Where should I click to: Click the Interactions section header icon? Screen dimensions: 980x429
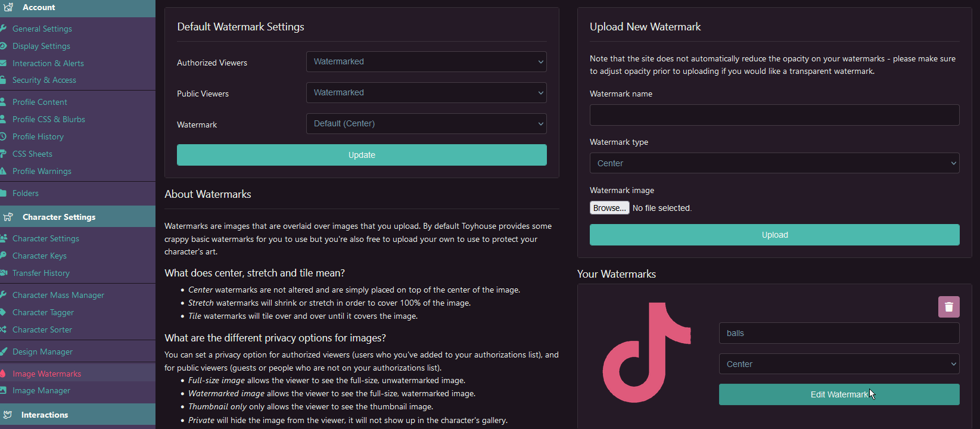[8, 415]
